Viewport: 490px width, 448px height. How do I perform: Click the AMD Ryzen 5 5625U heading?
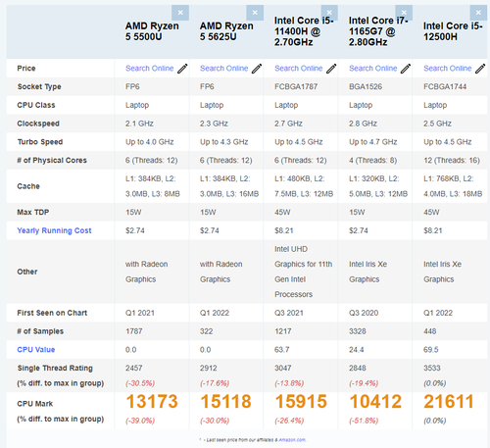[x=226, y=31]
